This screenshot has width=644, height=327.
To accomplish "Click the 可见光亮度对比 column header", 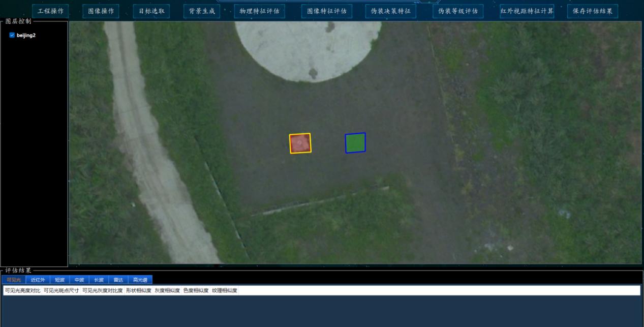I will 22,291.
